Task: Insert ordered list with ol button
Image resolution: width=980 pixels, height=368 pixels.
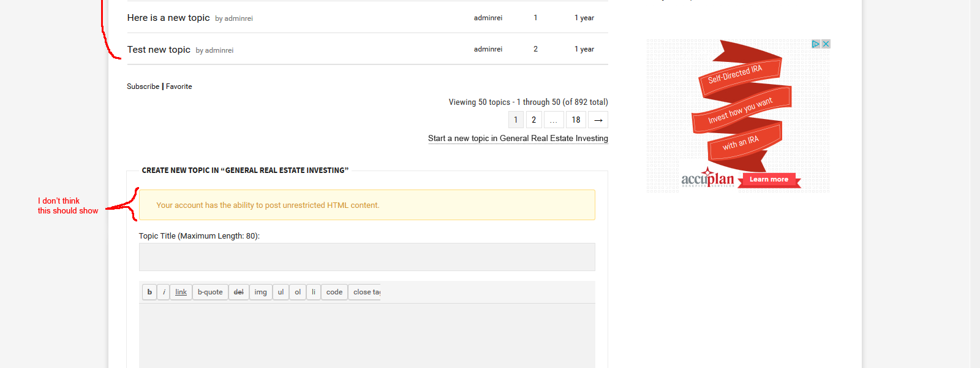Action: pyautogui.click(x=298, y=292)
